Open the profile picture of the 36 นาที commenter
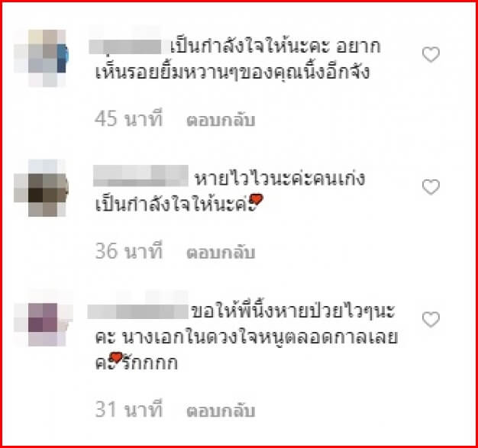The image size is (478, 448). (41, 188)
